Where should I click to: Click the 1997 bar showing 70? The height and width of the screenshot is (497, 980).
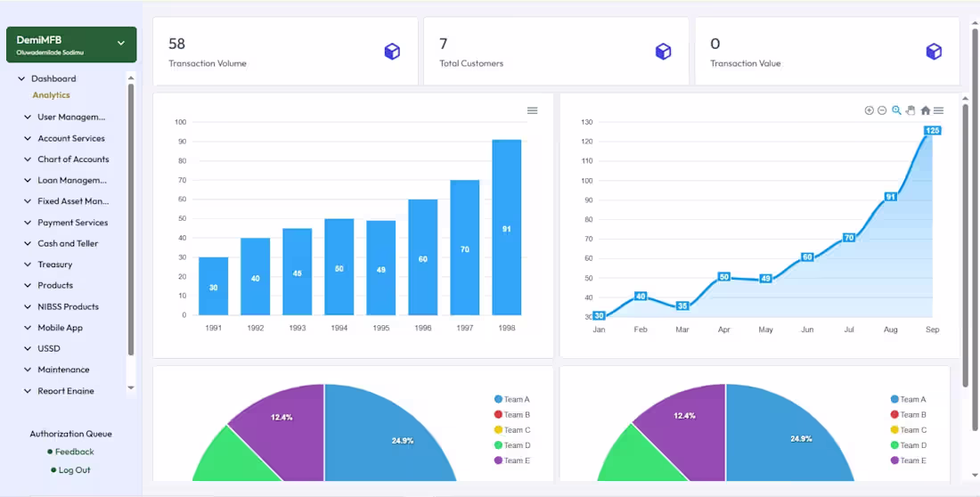(464, 248)
